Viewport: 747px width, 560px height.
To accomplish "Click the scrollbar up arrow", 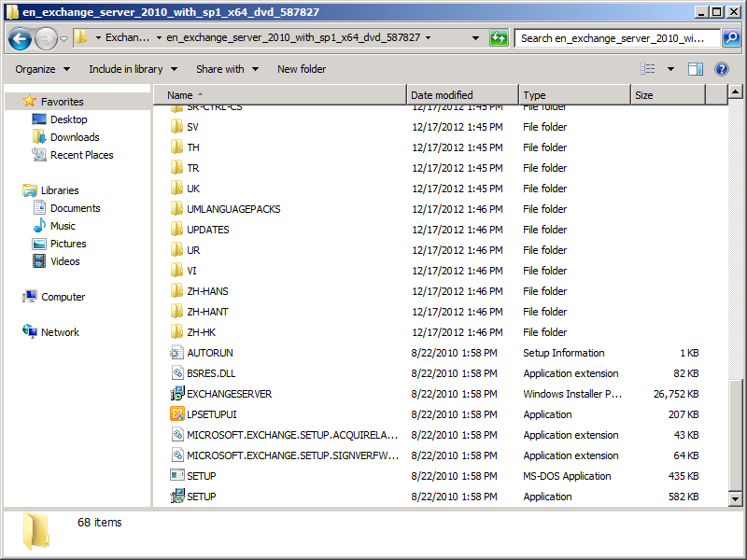I will click(x=735, y=91).
